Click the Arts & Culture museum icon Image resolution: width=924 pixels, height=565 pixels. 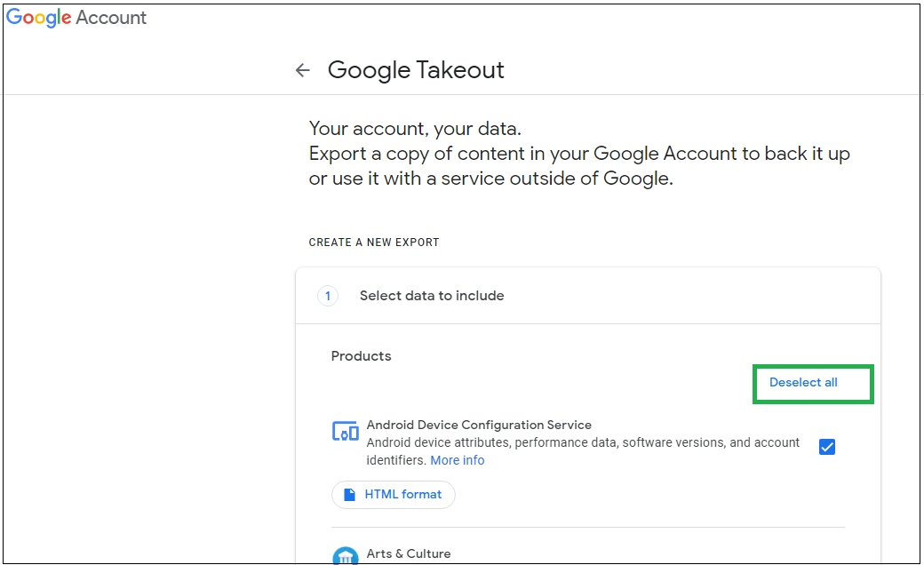(346, 556)
